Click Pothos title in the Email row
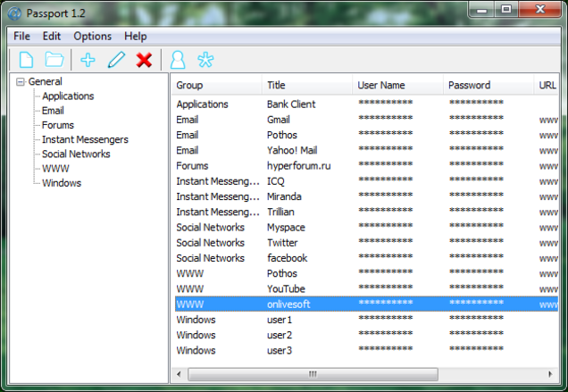Screen dimensions: 568x392 click(282, 135)
